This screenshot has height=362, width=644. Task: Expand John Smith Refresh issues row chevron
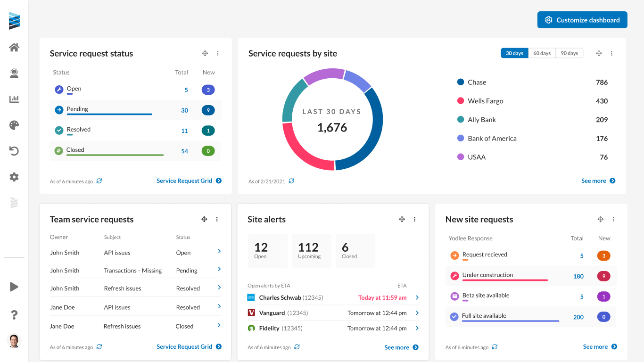(x=219, y=287)
